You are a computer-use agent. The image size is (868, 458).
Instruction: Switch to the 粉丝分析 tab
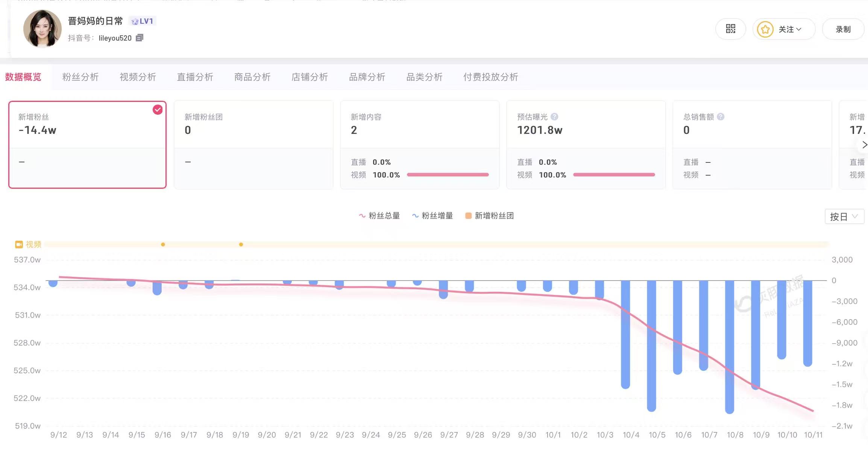(80, 77)
